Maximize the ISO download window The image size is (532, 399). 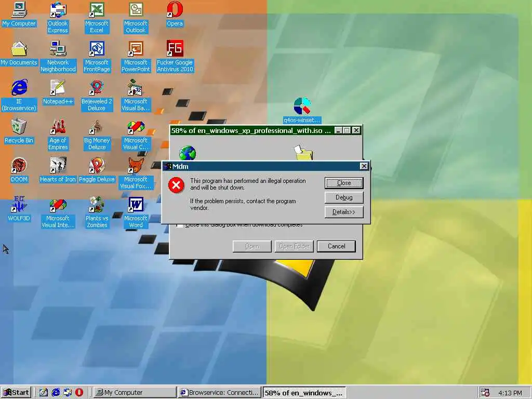pyautogui.click(x=347, y=130)
